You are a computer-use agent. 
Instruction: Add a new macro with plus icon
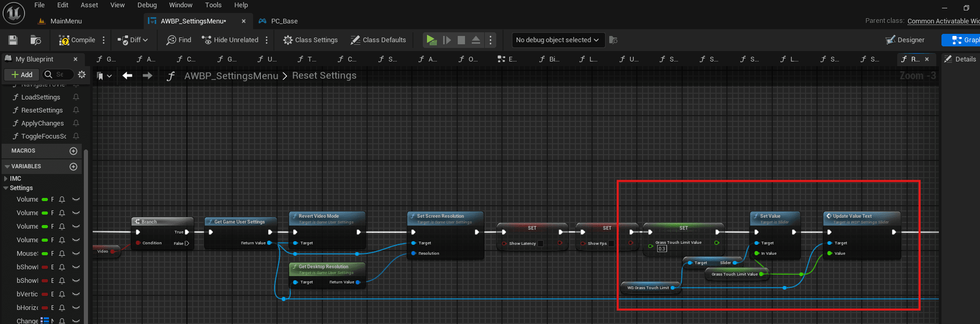[73, 151]
